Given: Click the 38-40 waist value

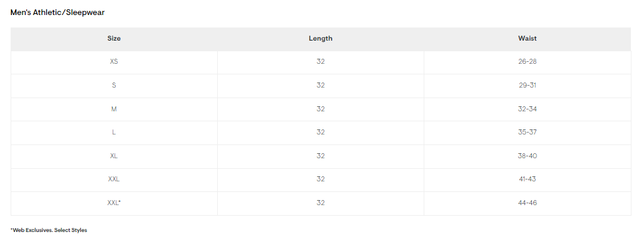Looking at the screenshot, I should 528,156.
